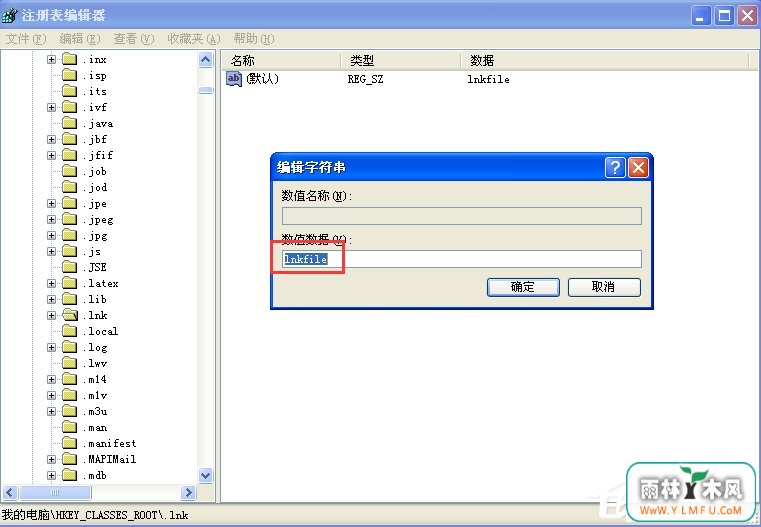
Task: Click the 数值名称 disabled field
Action: click(462, 216)
